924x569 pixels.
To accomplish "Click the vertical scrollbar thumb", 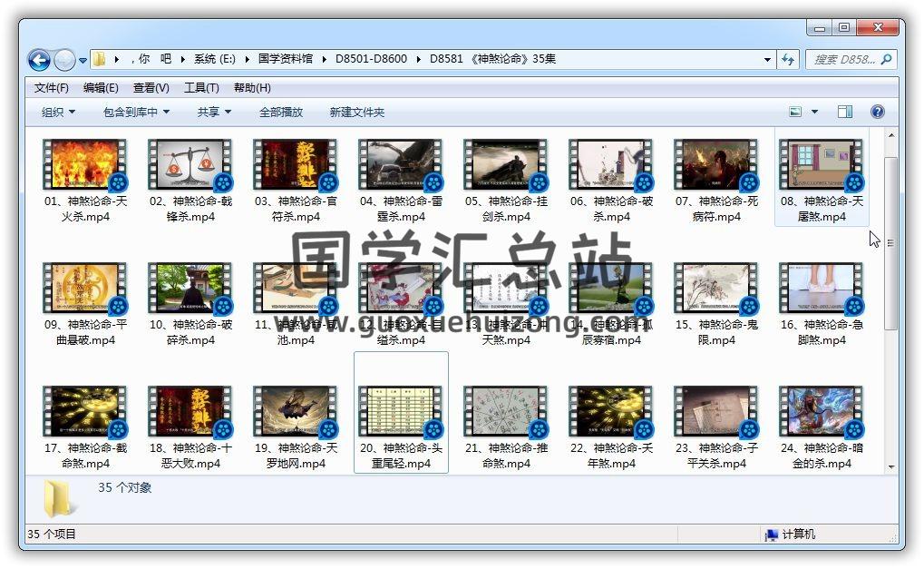I will (890, 243).
